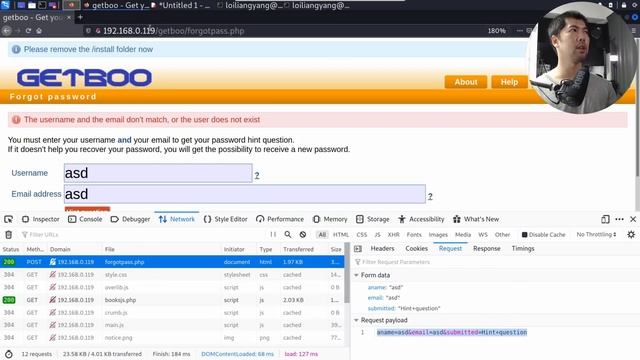Switch to the Cookies tab

[416, 249]
